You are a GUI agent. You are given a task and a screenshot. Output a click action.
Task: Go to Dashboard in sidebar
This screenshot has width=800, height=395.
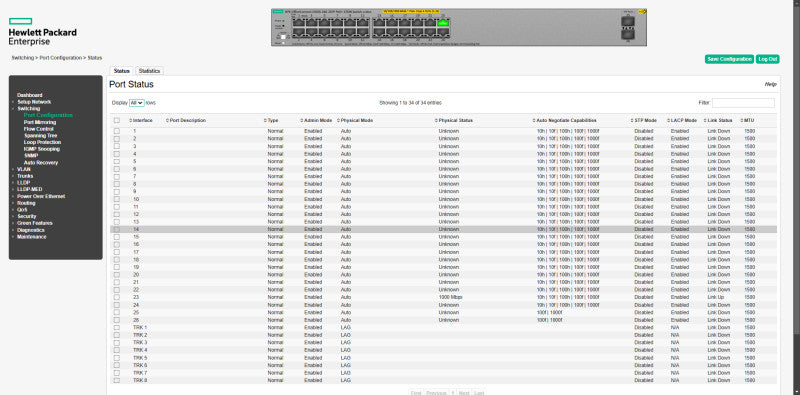click(x=30, y=95)
